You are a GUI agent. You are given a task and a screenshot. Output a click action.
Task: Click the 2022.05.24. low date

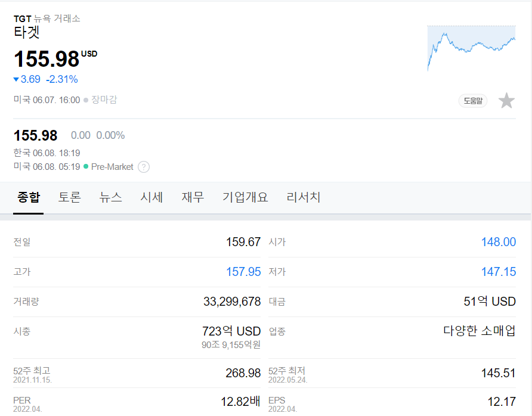coord(287,380)
